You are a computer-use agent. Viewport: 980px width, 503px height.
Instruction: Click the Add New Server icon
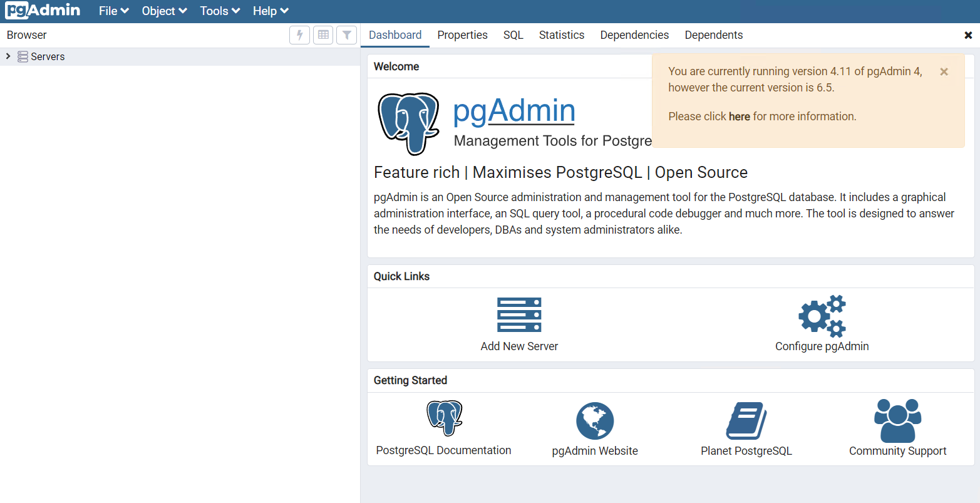[519, 314]
